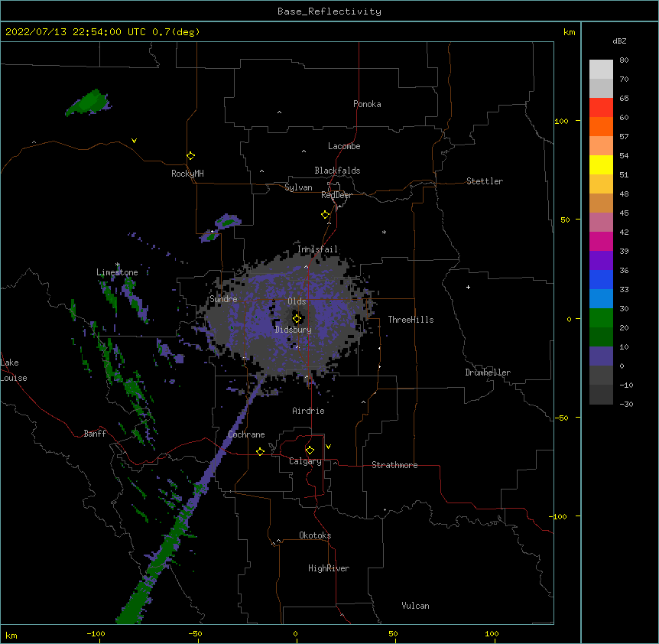
Task: Click the yellow marker above RockyMH
Action: 191,156
